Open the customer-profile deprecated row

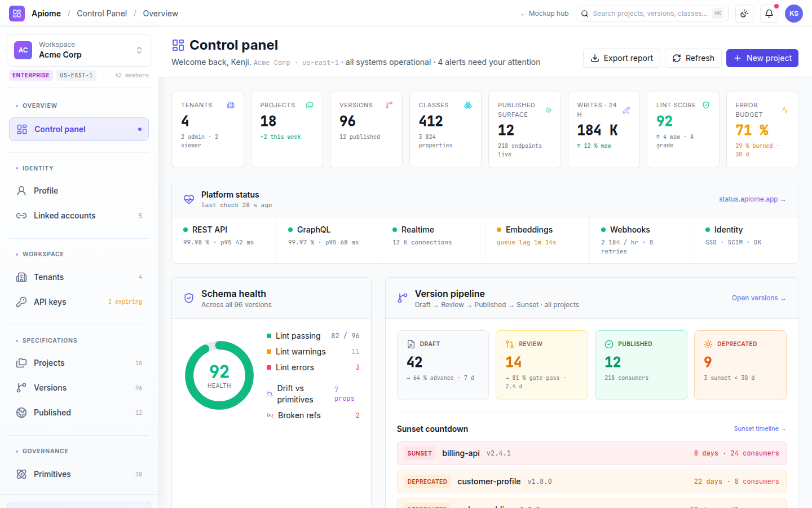tap(592, 481)
